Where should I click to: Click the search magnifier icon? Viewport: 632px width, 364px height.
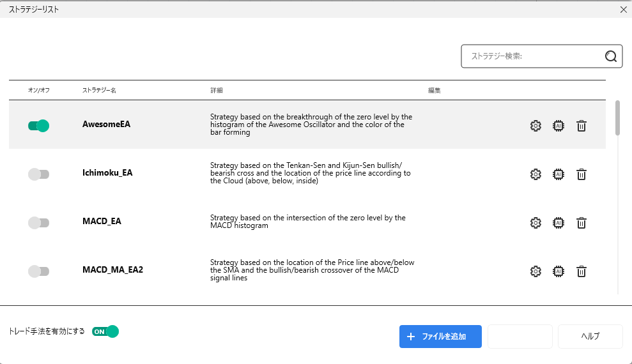611,56
